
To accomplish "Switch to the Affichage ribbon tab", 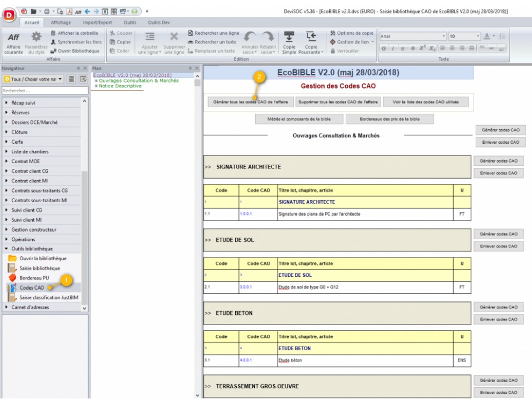I will coord(61,23).
